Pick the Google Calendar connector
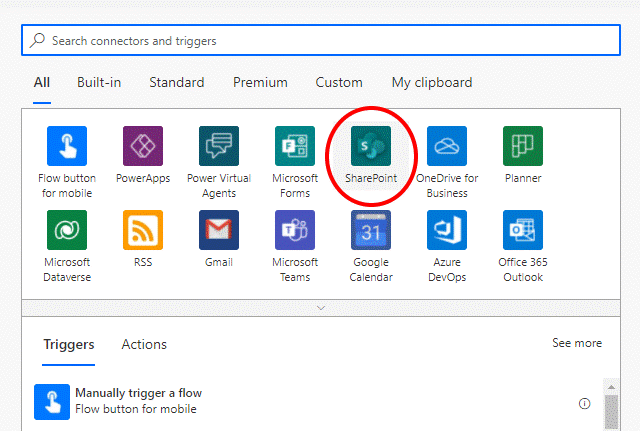This screenshot has width=640, height=431. [371, 230]
